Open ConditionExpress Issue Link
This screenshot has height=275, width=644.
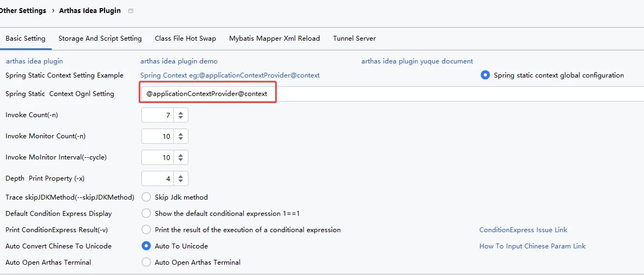(x=523, y=230)
